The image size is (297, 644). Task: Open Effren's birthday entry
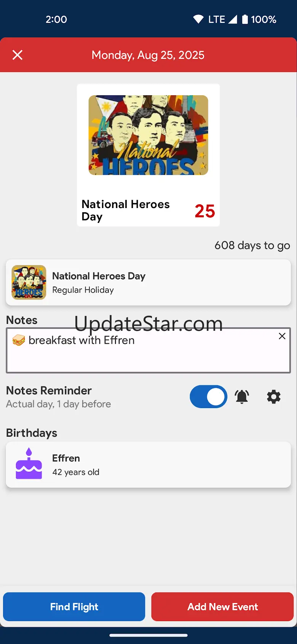pos(148,465)
